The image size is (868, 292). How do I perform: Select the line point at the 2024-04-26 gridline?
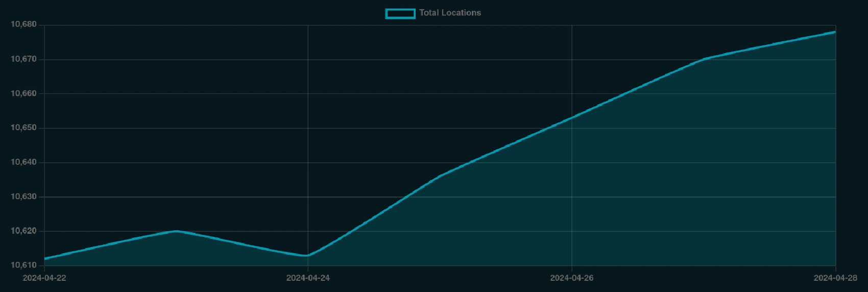pos(572,117)
